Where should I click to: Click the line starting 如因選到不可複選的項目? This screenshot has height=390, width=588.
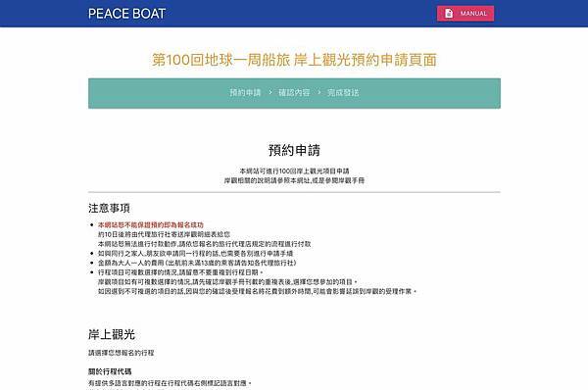click(x=257, y=291)
